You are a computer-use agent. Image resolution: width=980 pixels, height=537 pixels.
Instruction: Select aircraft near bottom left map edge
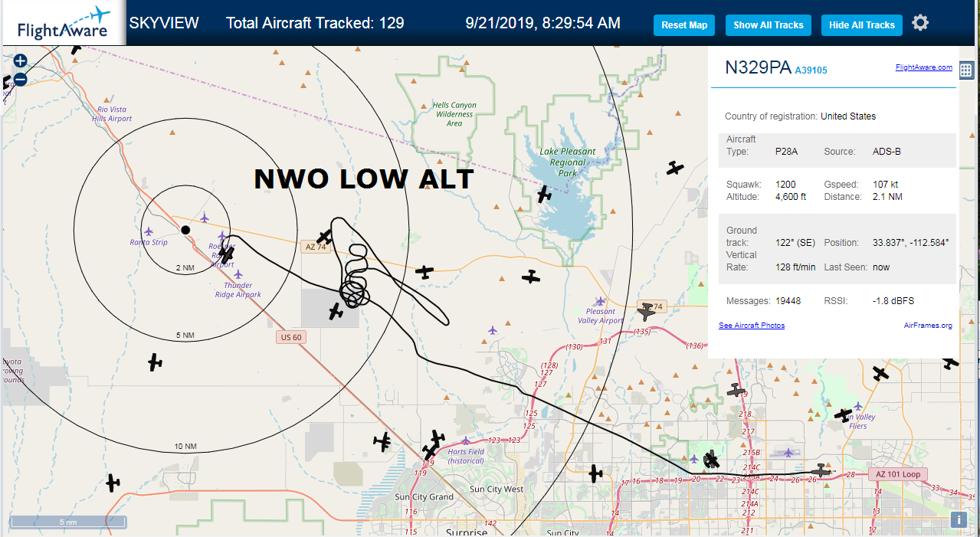coord(113,483)
